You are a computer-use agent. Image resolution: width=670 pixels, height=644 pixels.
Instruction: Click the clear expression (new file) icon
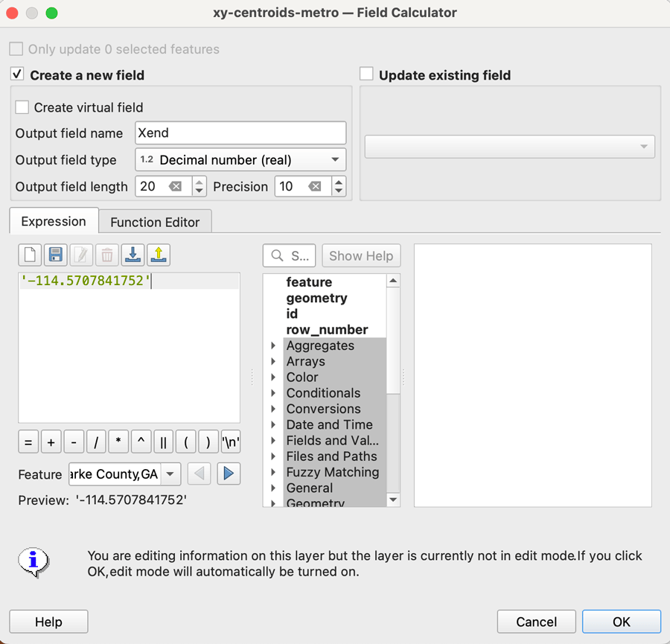click(x=30, y=255)
